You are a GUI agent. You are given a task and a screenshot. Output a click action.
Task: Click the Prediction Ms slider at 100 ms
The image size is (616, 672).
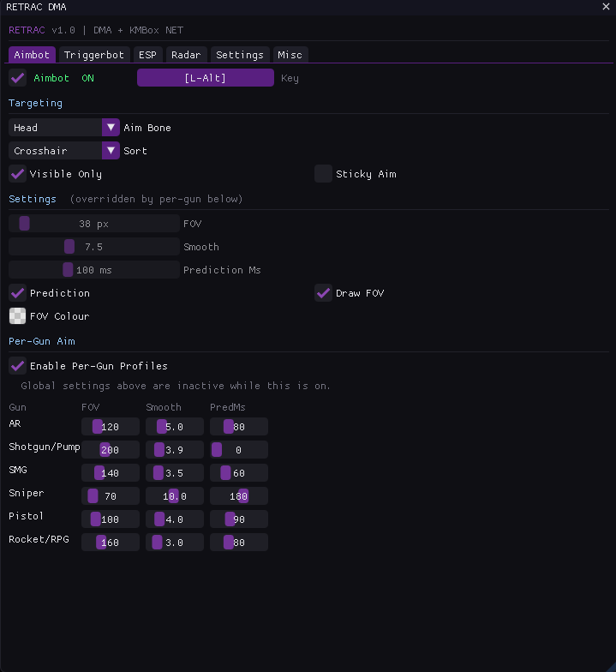click(x=94, y=270)
